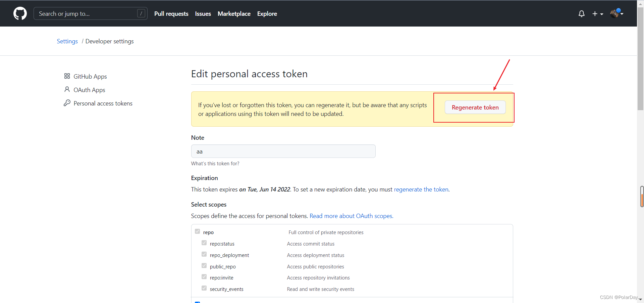Open Marketplace in top navigation
Viewport: 644px width, 303px height.
234,14
